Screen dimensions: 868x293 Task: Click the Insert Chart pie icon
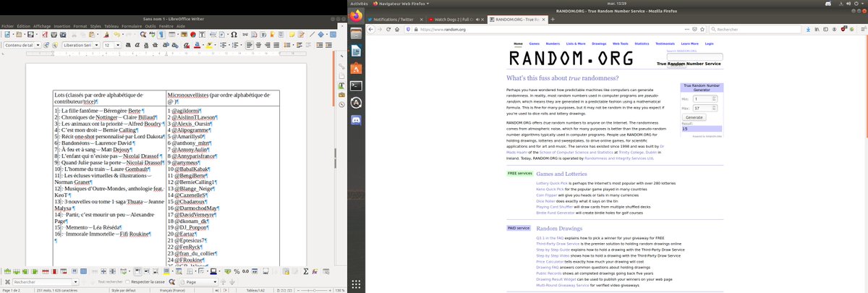[193, 35]
